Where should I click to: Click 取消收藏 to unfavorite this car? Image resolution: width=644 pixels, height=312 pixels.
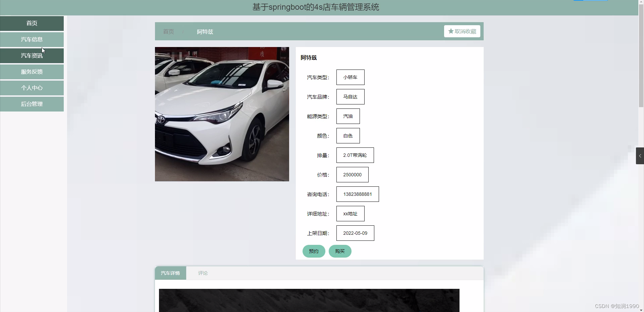click(462, 31)
